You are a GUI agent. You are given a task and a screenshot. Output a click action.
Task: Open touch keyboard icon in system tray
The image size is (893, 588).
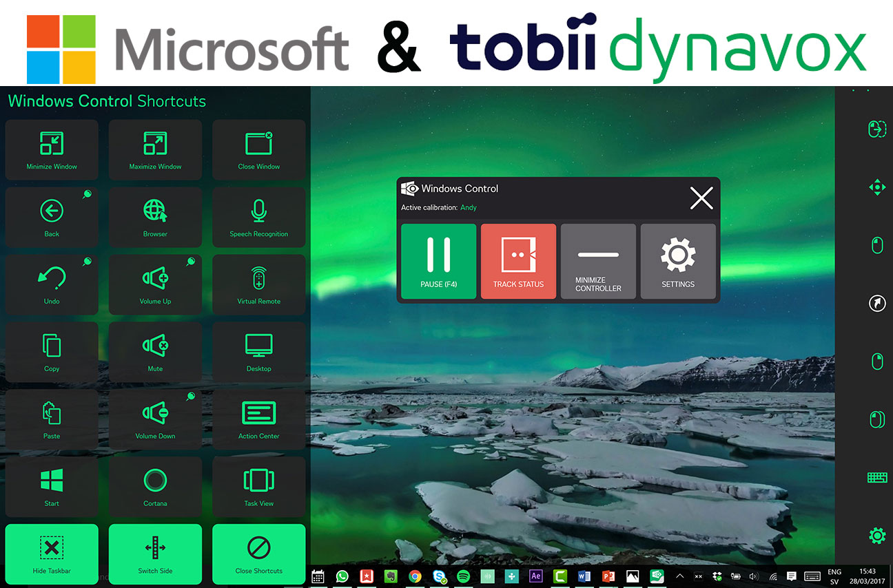[x=812, y=576]
